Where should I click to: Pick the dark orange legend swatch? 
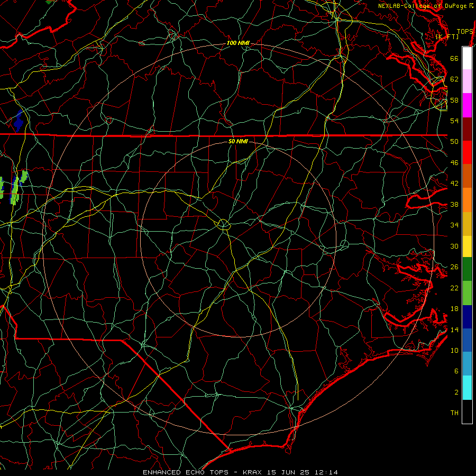[467, 176]
